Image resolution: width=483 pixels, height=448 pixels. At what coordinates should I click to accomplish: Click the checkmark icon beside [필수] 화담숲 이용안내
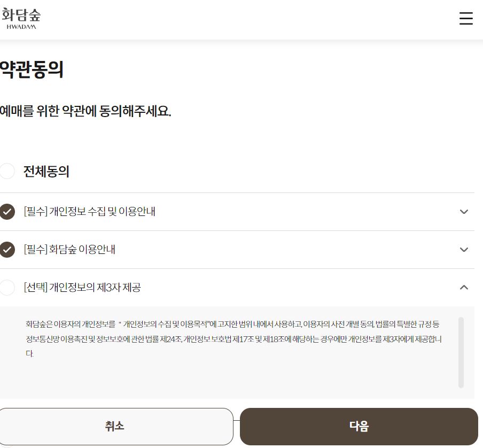click(x=7, y=250)
